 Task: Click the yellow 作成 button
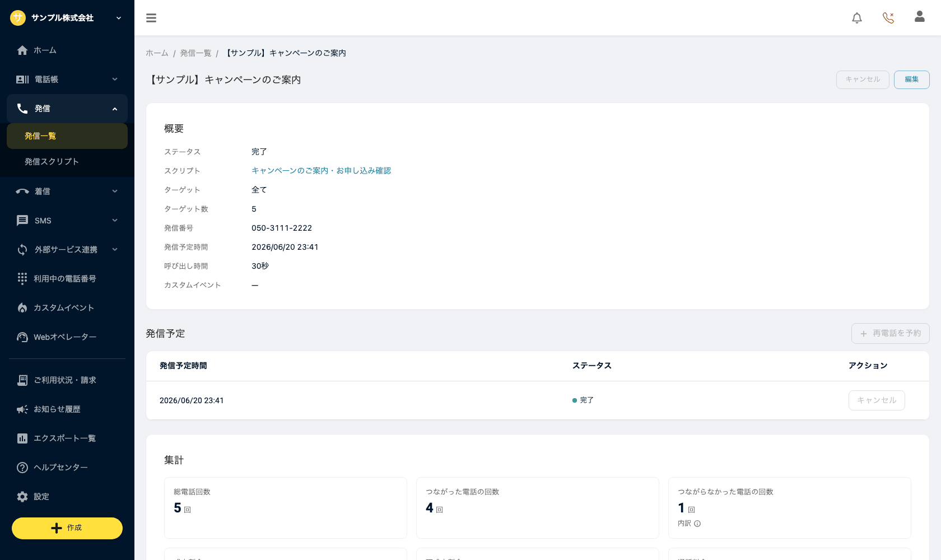click(67, 528)
